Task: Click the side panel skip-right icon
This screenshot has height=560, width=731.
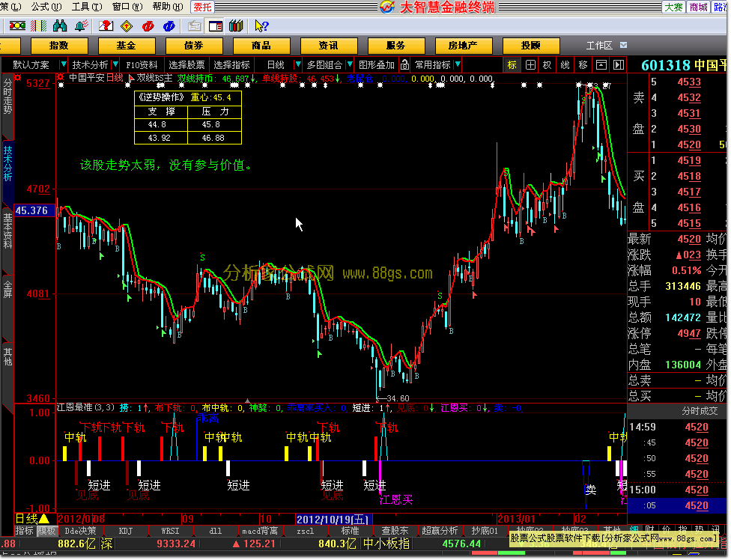Action: click(619, 64)
